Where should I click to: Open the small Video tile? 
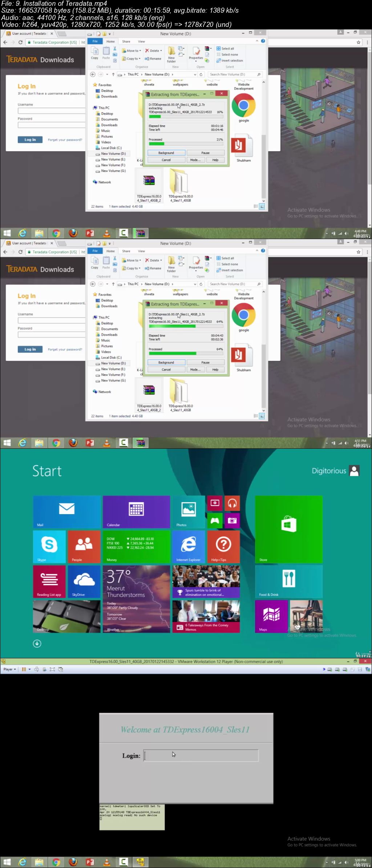tap(215, 503)
